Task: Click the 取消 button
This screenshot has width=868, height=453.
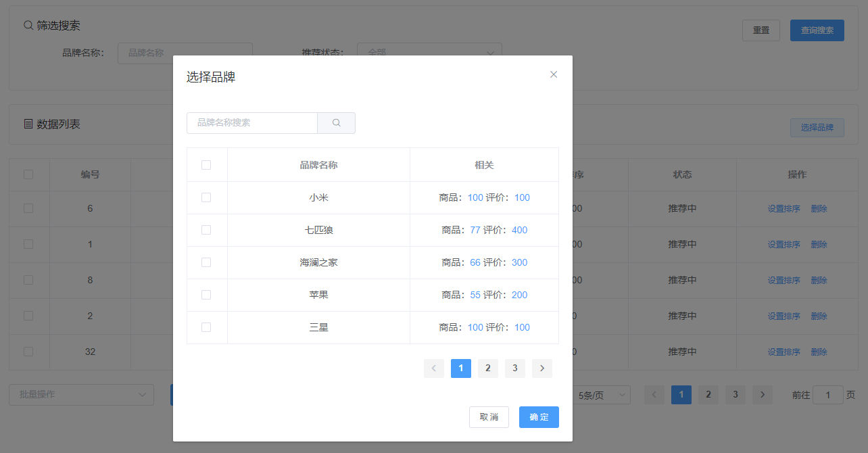Action: coord(489,417)
